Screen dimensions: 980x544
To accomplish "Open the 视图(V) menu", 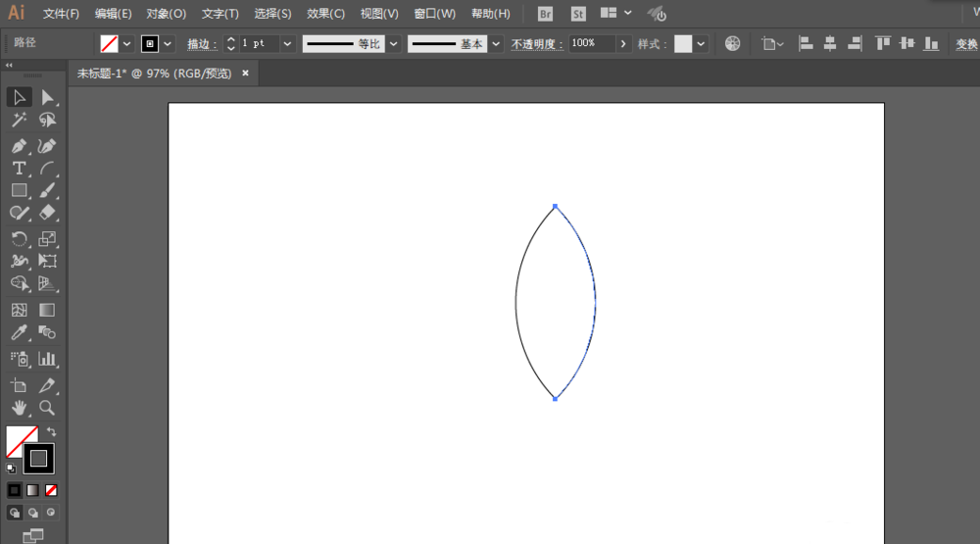I will [379, 14].
